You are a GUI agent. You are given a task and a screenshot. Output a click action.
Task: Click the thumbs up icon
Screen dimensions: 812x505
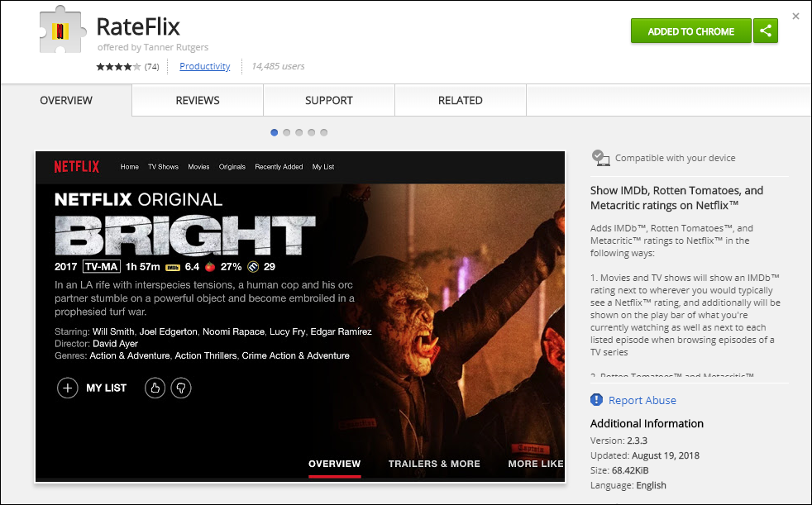[155, 388]
